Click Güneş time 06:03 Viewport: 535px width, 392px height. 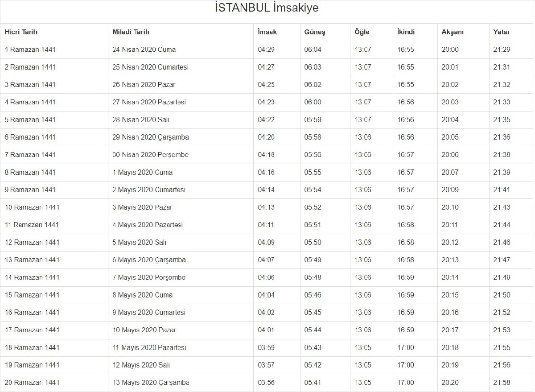[313, 67]
